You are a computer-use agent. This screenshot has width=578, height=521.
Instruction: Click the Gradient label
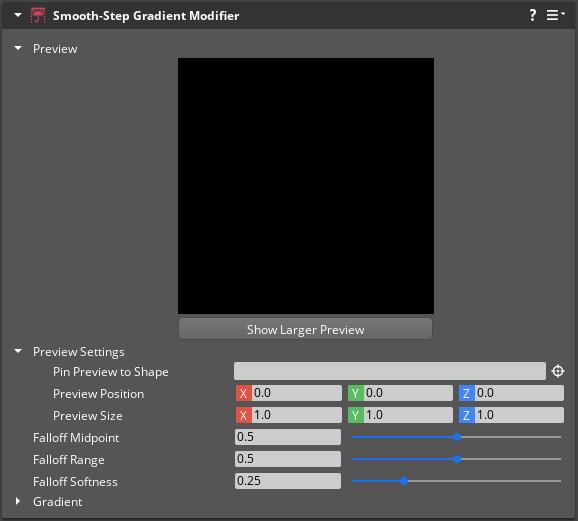pos(58,502)
